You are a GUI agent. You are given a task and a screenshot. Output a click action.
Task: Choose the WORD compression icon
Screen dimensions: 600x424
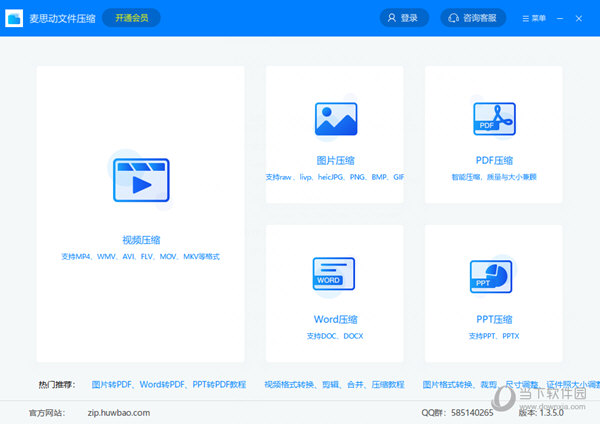click(334, 274)
